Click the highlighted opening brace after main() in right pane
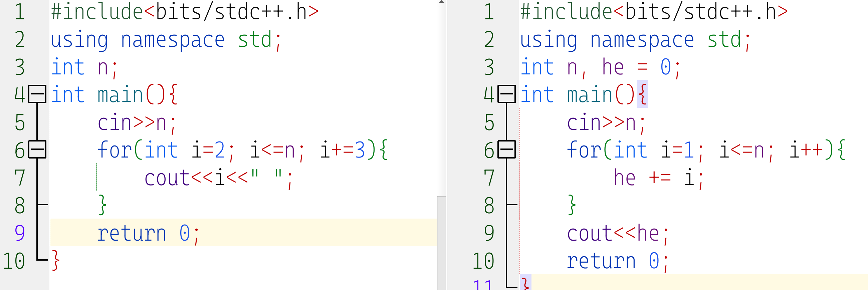 click(x=642, y=94)
